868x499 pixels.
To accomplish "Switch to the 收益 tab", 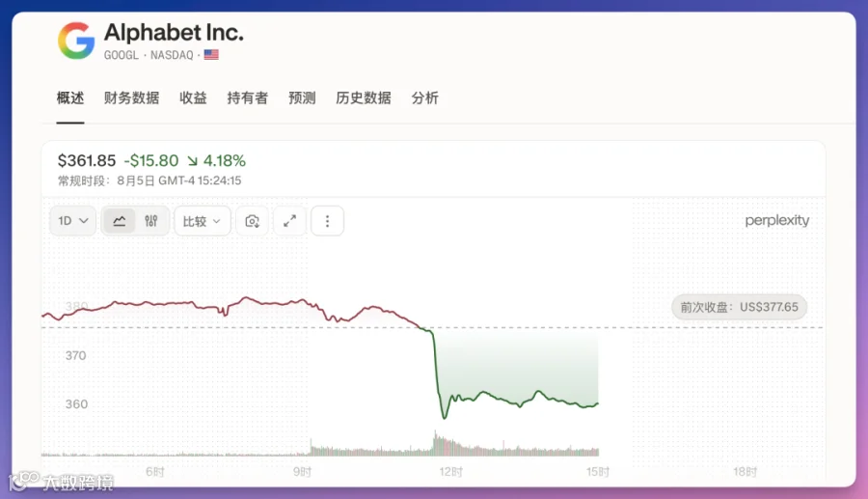I will point(193,98).
